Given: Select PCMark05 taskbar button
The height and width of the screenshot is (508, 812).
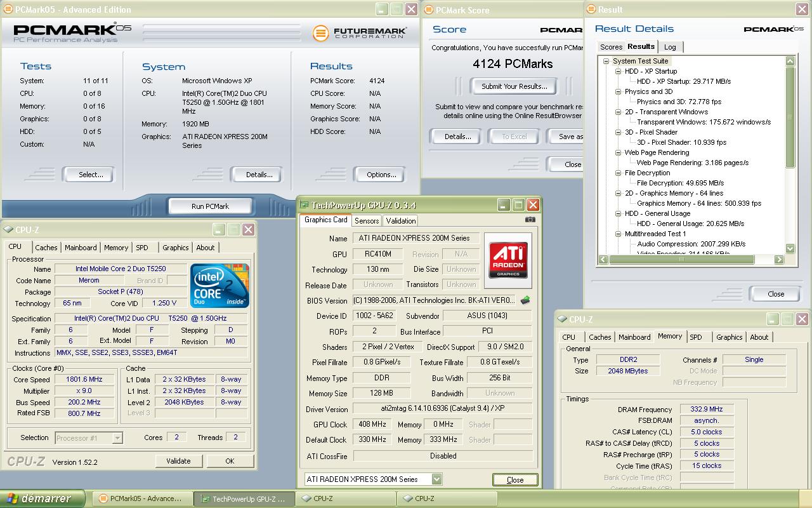Looking at the screenshot, I should 142,499.
